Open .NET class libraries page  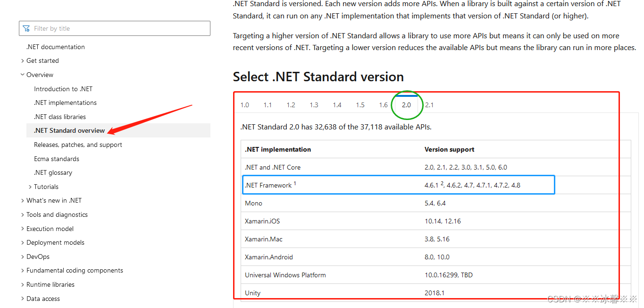[x=60, y=117]
